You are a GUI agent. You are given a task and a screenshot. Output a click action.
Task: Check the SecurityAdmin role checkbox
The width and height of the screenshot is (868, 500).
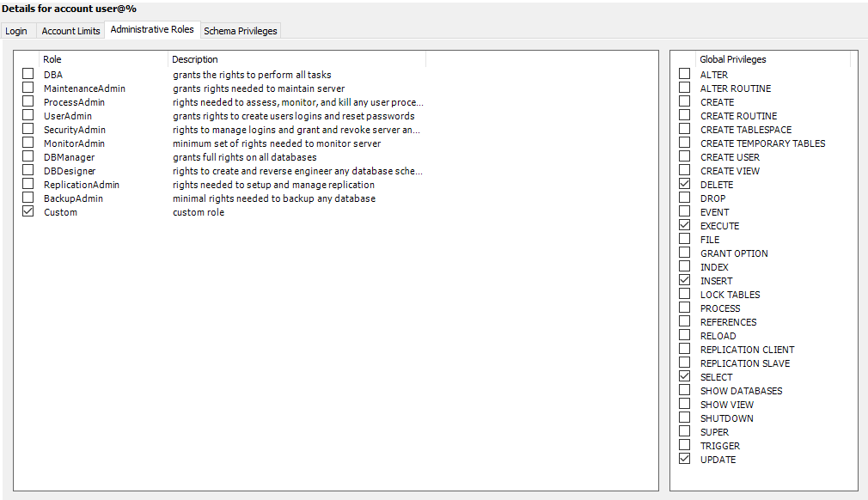pyautogui.click(x=28, y=129)
